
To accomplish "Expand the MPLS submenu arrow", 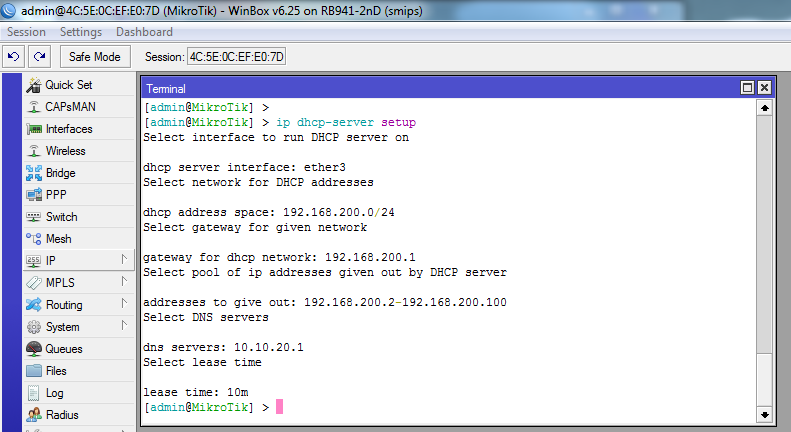I will (124, 282).
